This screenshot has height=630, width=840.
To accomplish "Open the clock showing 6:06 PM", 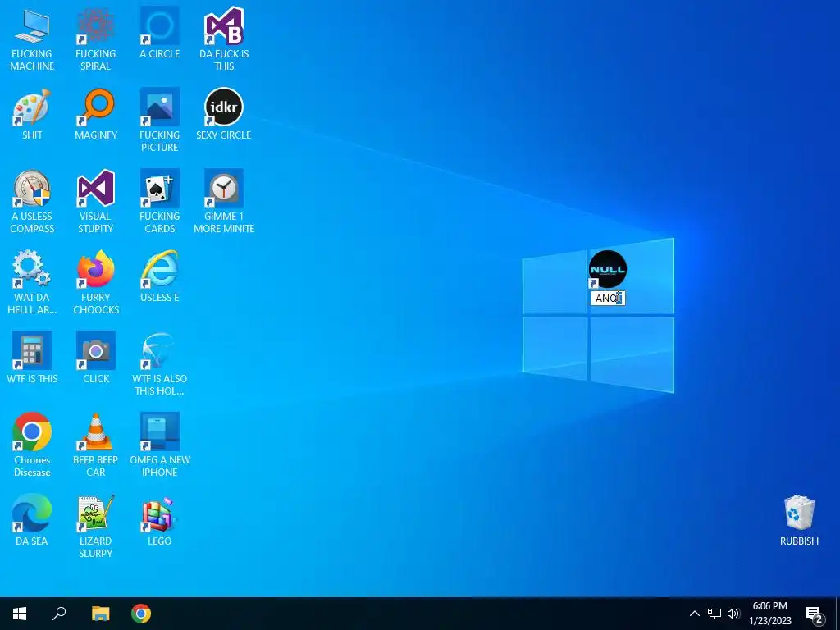I will coord(769,614).
